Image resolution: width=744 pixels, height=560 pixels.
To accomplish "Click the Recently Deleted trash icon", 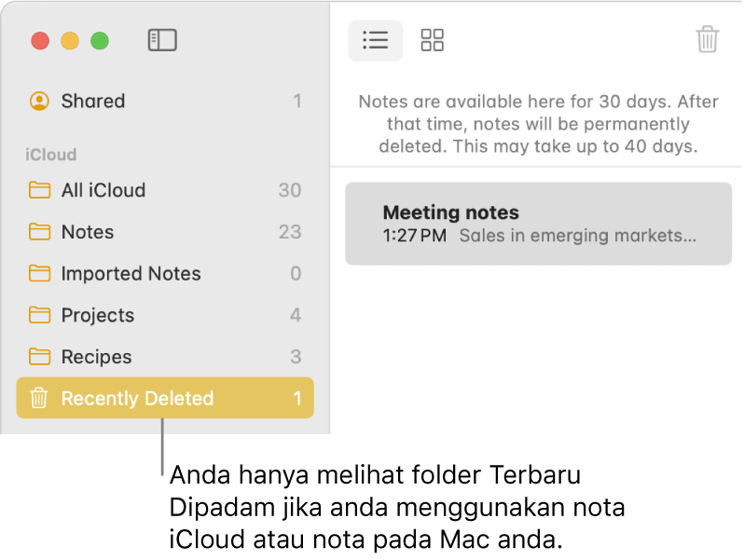I will click(39, 398).
